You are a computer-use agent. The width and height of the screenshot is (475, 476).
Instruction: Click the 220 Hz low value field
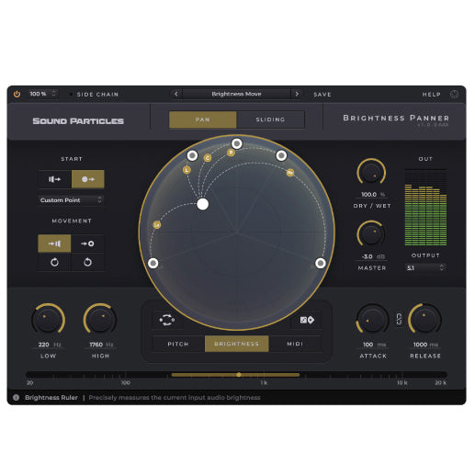coord(49,345)
